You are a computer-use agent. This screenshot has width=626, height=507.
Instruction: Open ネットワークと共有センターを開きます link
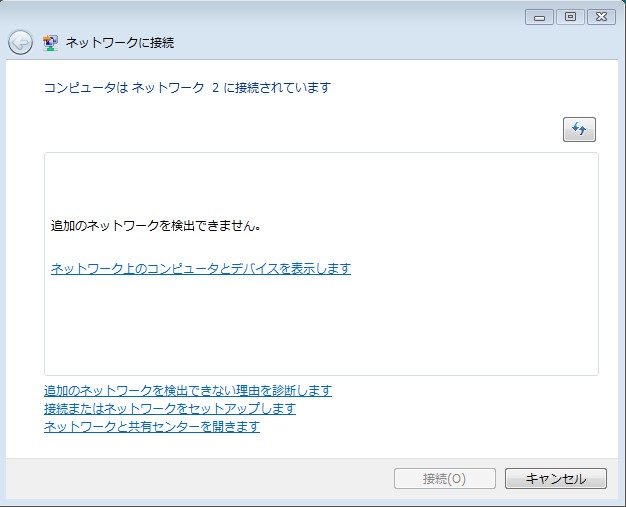click(151, 426)
